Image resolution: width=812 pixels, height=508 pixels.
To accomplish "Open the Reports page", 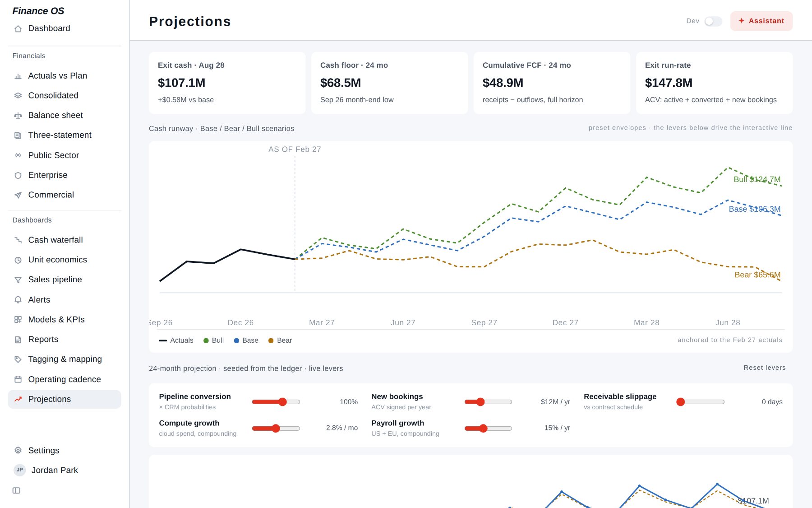I will (65, 340).
